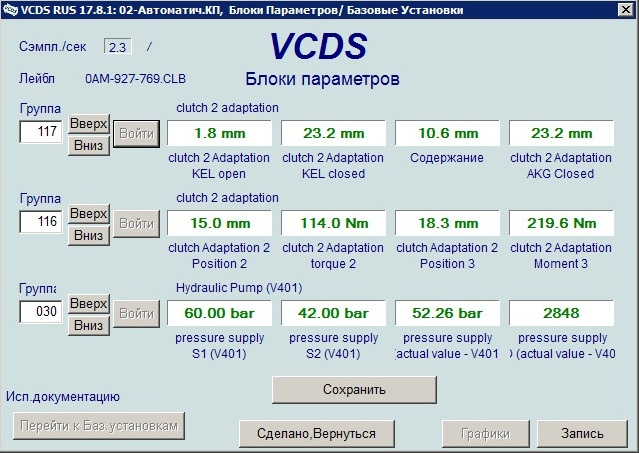Select the 42.00 bar S2 pressure value
Screen dimensions: 639x454
tap(333, 313)
